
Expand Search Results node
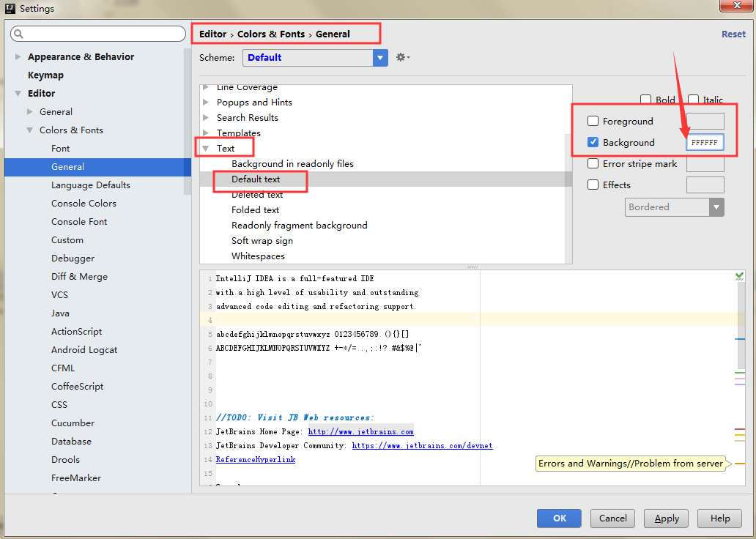(206, 118)
